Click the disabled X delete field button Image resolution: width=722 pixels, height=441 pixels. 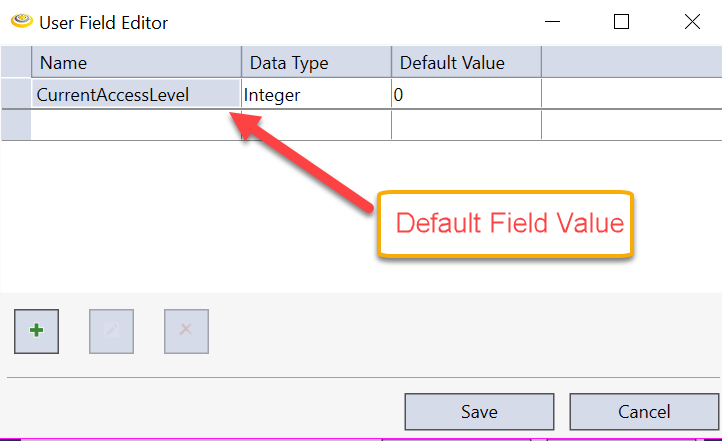tap(186, 330)
